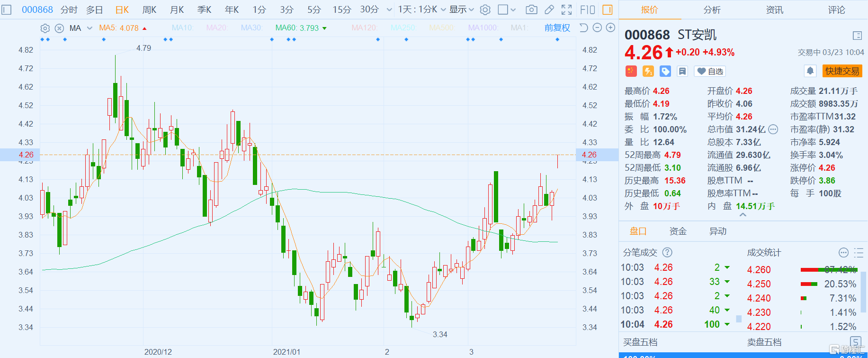The width and height of the screenshot is (868, 358).
Task: Open the 1天:1分K dropdown
Action: tap(421, 9)
